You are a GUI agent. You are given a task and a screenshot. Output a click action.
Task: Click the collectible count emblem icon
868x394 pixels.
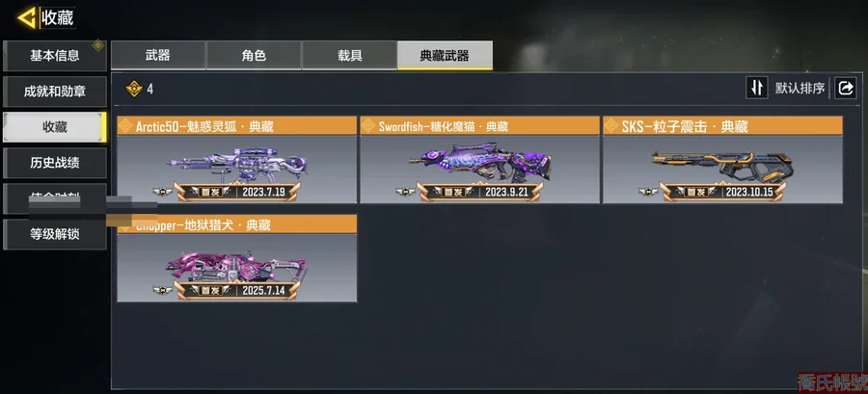(134, 89)
